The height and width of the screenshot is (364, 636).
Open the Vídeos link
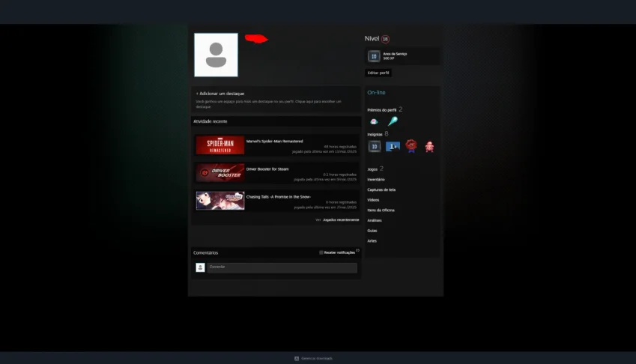click(x=373, y=200)
